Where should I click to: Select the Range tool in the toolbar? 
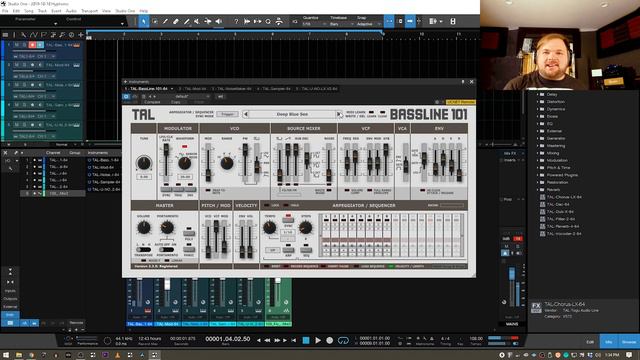pyautogui.click(x=155, y=21)
